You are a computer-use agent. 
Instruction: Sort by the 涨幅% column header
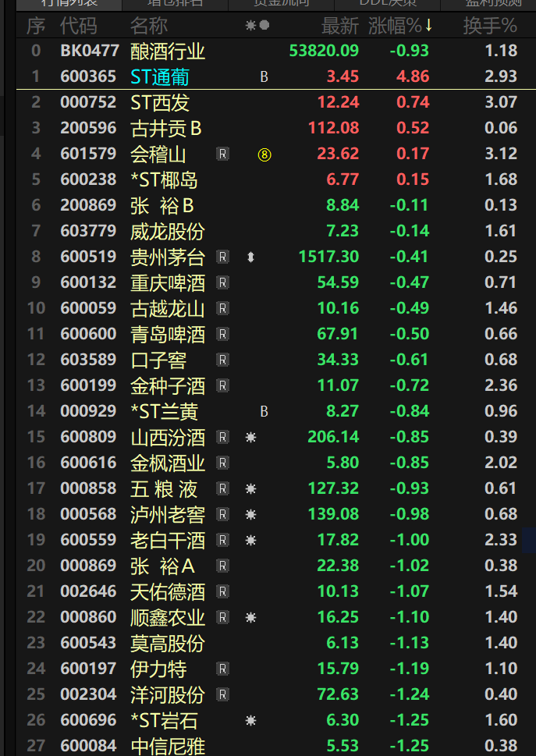pos(400,26)
